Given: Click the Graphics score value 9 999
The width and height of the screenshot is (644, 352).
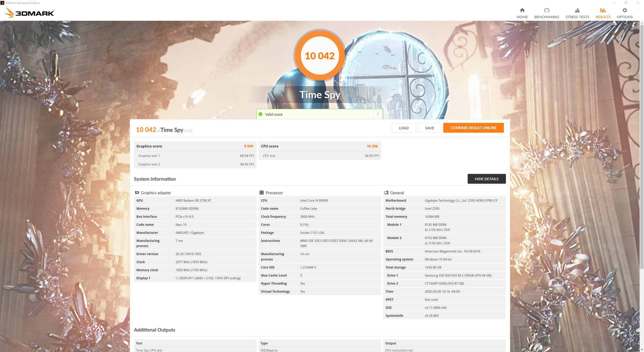Looking at the screenshot, I should tap(248, 146).
